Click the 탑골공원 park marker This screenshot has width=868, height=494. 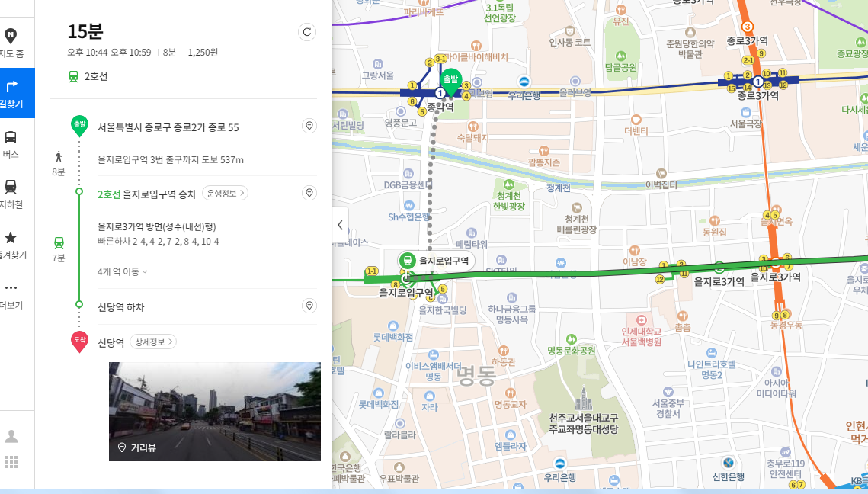point(620,56)
